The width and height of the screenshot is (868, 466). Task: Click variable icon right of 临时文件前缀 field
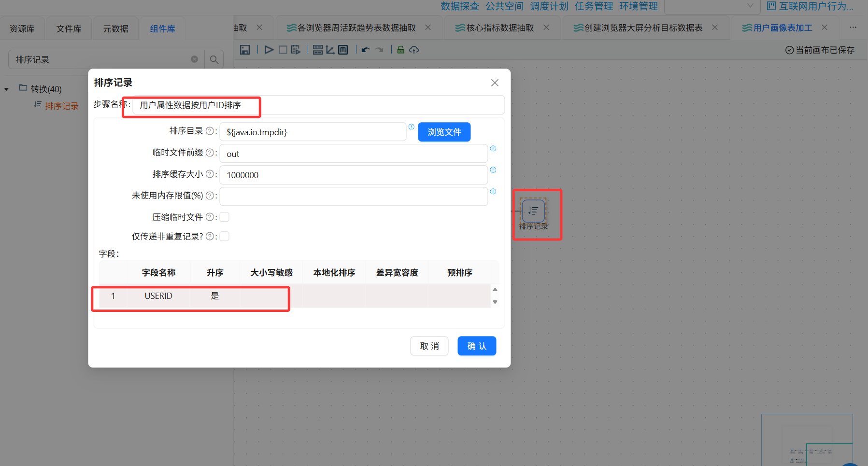[x=493, y=148]
